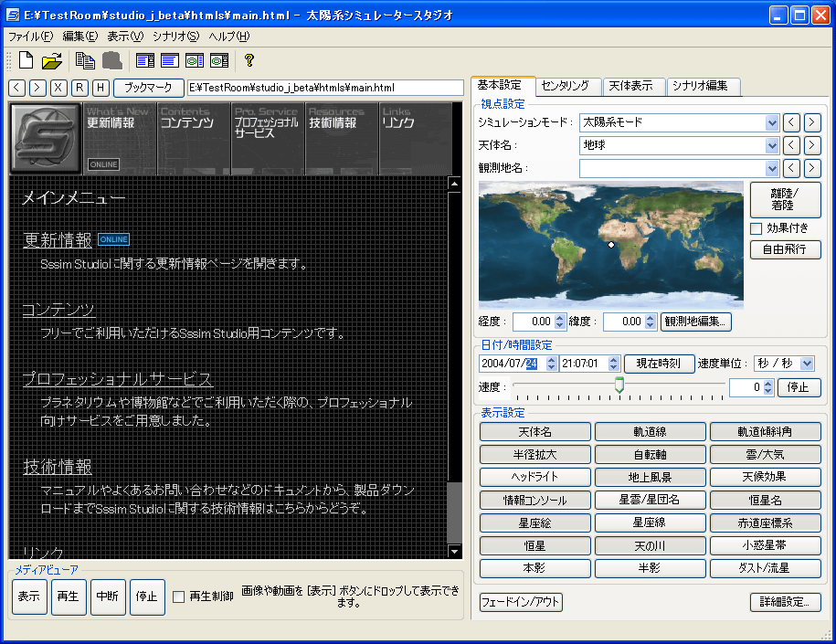Image resolution: width=836 pixels, height=644 pixels.
Task: Enable the 再生制御 checkbox
Action: click(x=178, y=596)
